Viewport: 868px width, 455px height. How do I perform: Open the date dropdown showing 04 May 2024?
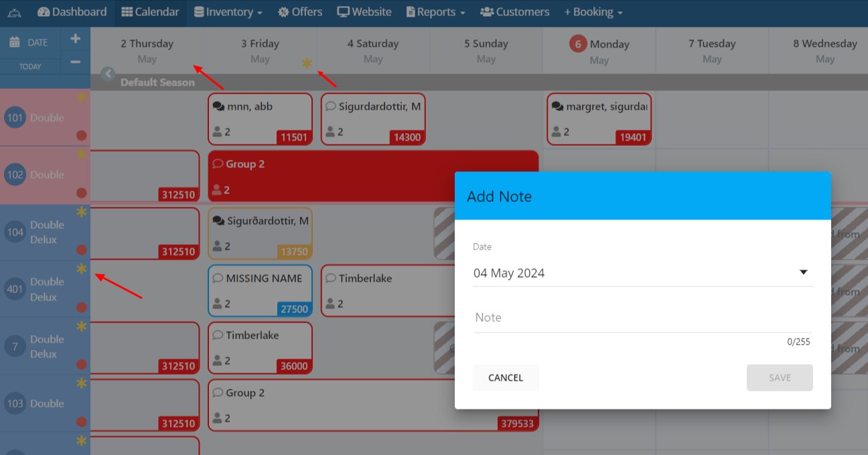[x=642, y=273]
